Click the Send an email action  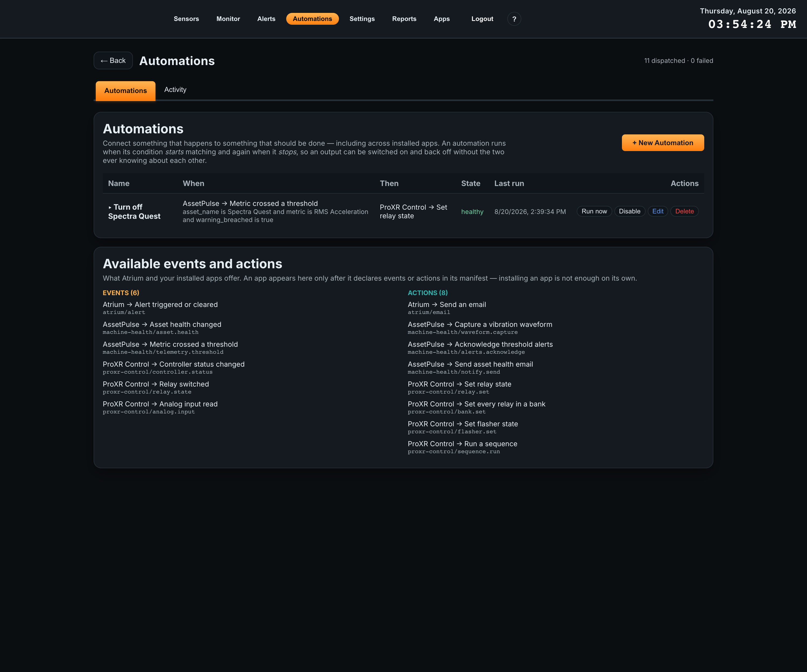[447, 305]
